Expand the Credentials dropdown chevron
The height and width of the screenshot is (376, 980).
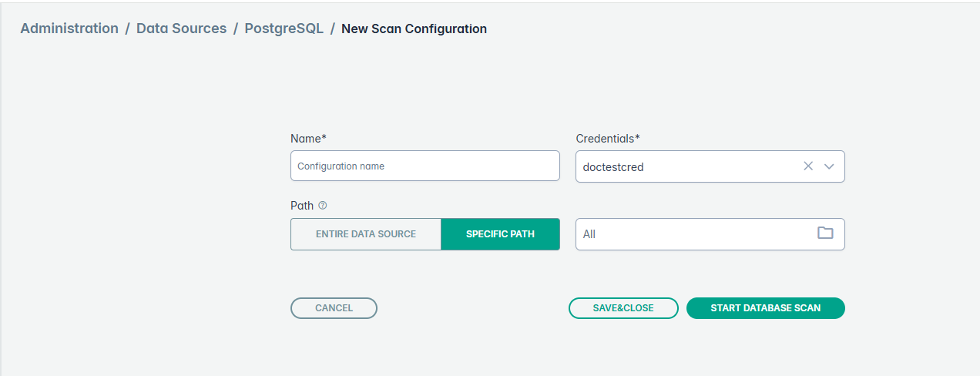pyautogui.click(x=829, y=166)
